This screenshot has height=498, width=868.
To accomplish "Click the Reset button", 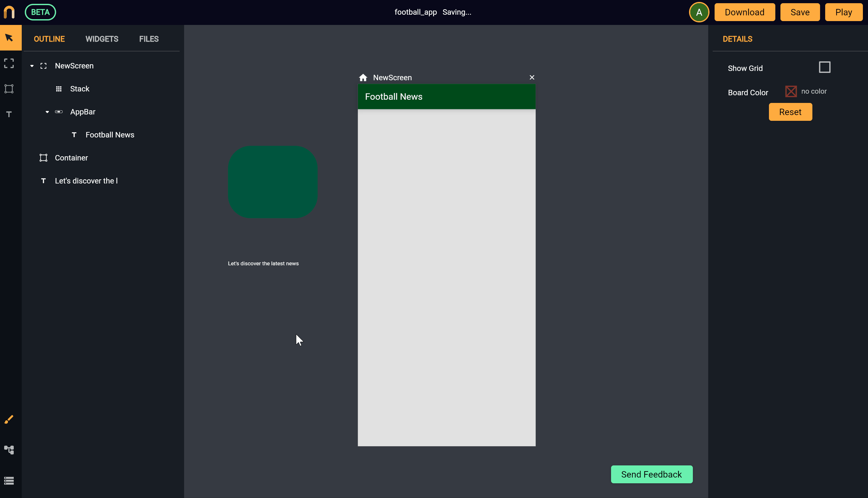I will tap(790, 112).
